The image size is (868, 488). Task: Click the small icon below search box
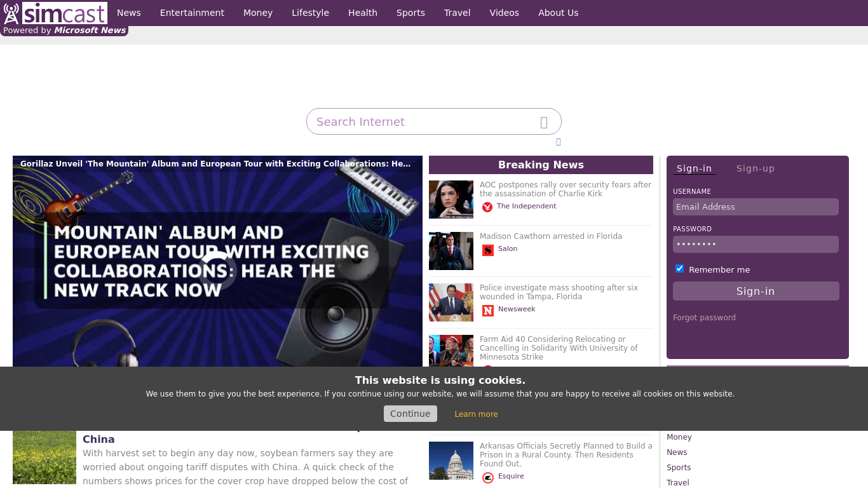(x=559, y=142)
